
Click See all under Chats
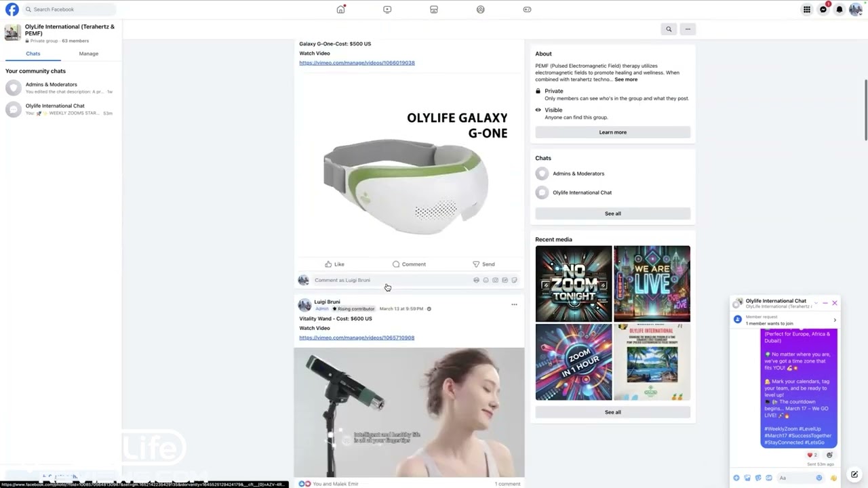pos(613,213)
